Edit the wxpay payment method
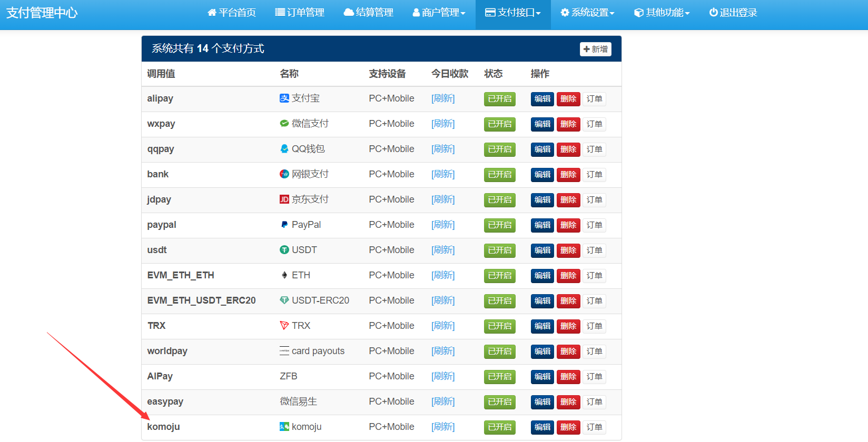This screenshot has width=868, height=442. [542, 124]
